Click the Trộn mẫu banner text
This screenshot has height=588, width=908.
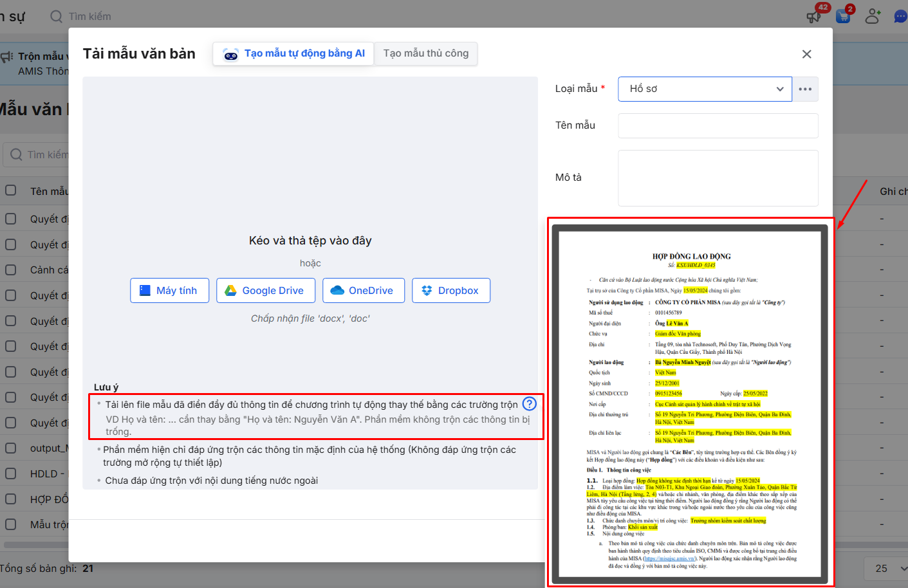point(43,57)
